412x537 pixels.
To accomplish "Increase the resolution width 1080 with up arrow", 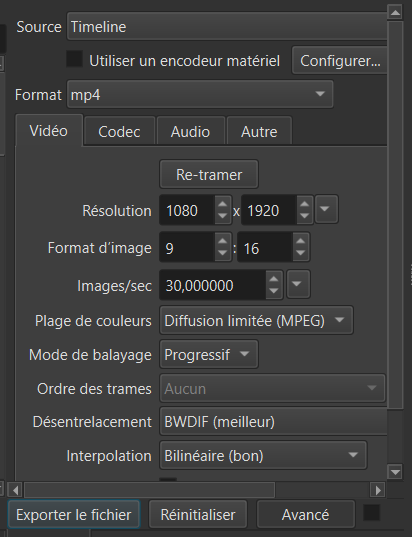I will 223,204.
